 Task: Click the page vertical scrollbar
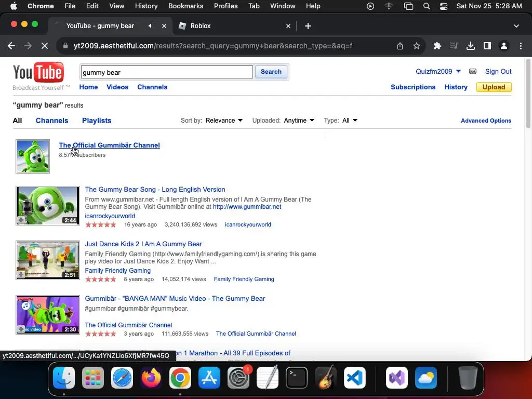pos(528,94)
